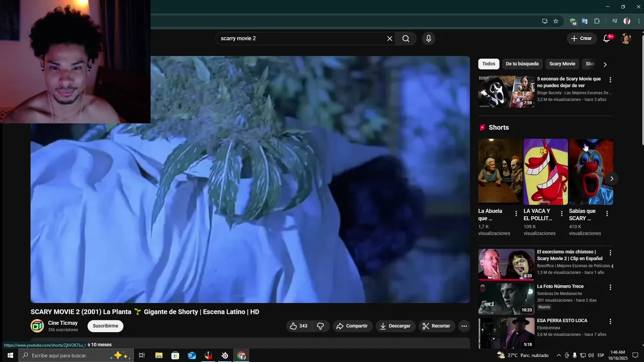Show next Shorts with the arrow
Image resolution: width=644 pixels, height=362 pixels.
click(611, 178)
